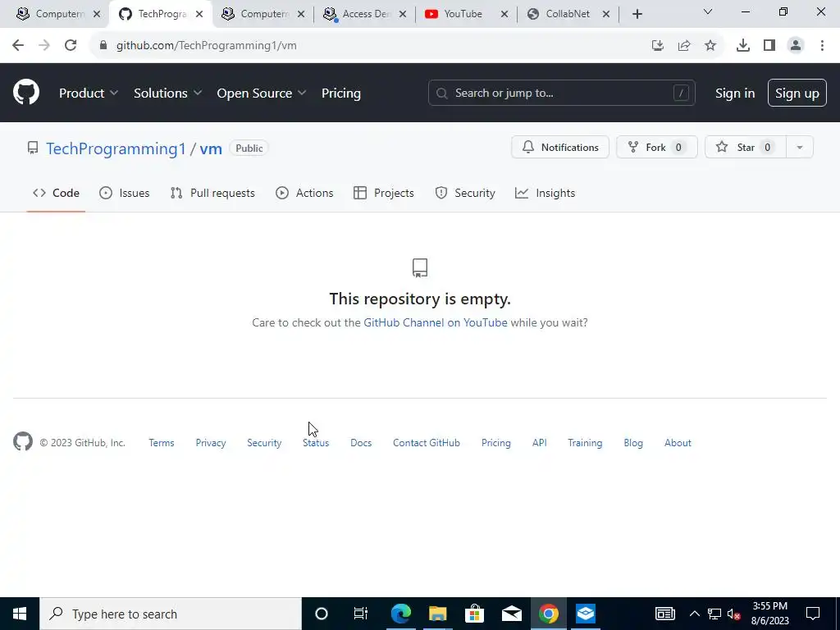Viewport: 840px width, 630px height.
Task: Expand the Product menu
Action: click(89, 94)
